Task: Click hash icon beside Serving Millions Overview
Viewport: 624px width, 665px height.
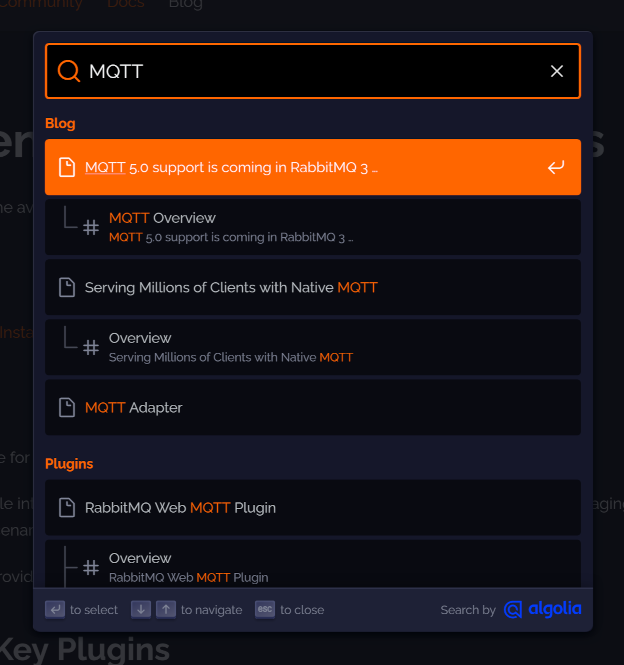Action: point(90,347)
